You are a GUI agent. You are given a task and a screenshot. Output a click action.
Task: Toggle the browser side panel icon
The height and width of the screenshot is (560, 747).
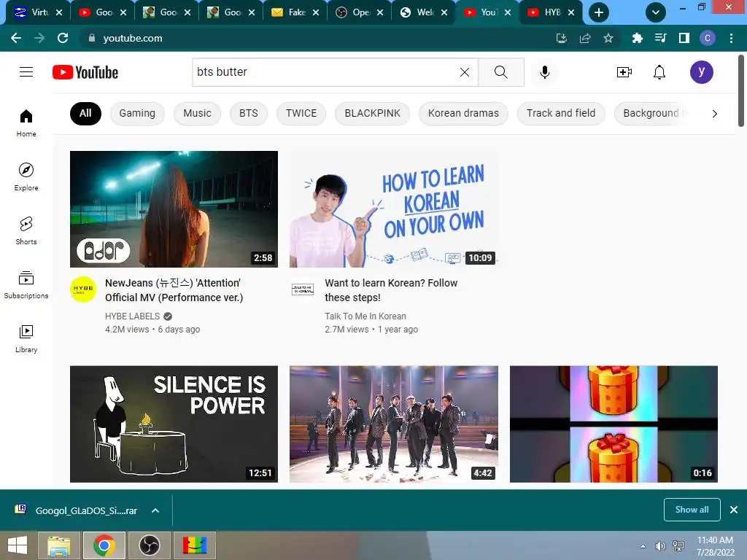pyautogui.click(x=684, y=38)
